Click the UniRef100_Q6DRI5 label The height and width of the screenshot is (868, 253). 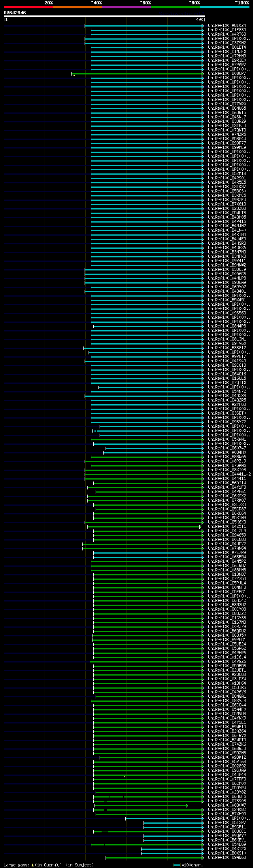click(x=227, y=113)
